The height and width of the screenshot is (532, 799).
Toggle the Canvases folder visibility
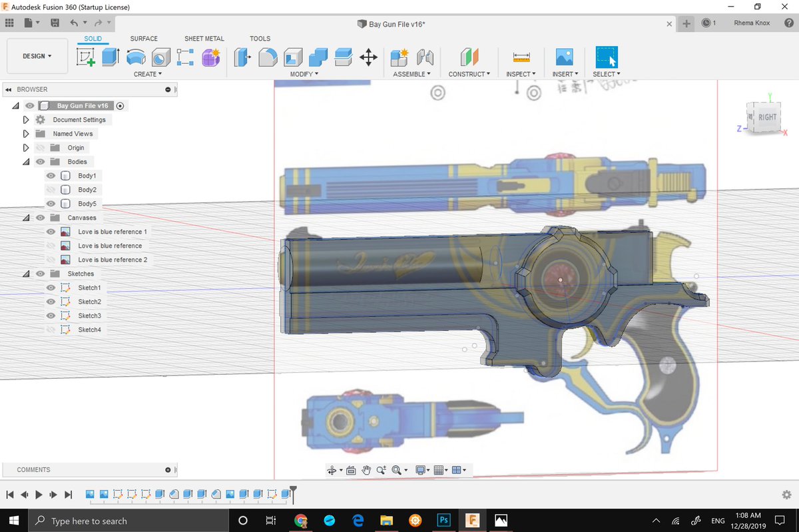(x=40, y=218)
